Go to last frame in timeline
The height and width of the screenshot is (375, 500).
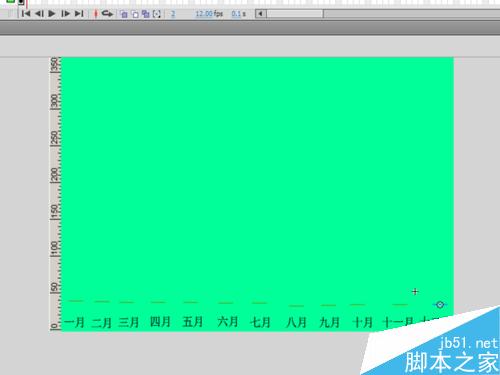pyautogui.click(x=79, y=14)
